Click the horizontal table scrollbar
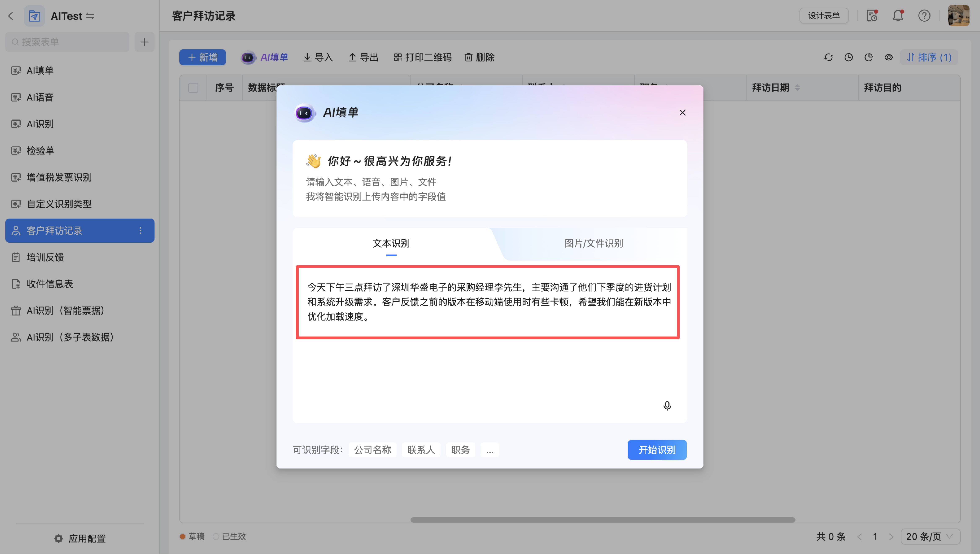The width and height of the screenshot is (980, 554). coord(603,520)
